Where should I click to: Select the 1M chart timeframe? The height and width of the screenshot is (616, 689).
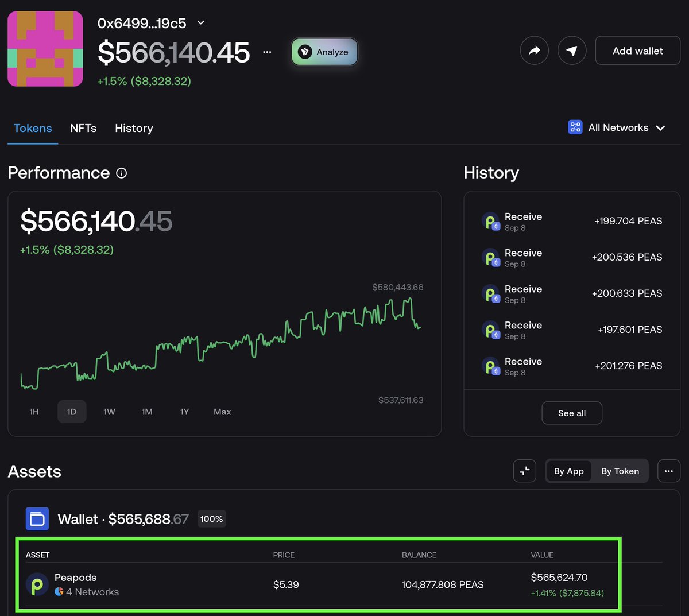[x=147, y=412]
